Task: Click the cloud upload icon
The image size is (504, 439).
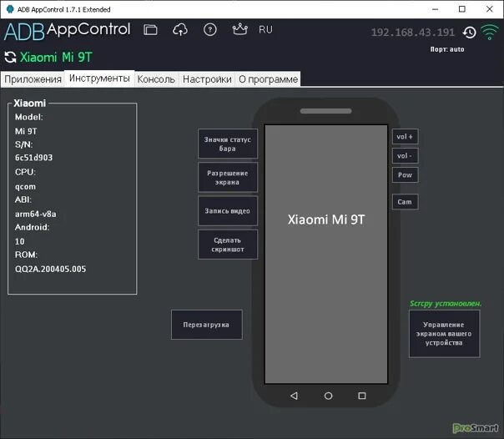Action: [x=180, y=30]
